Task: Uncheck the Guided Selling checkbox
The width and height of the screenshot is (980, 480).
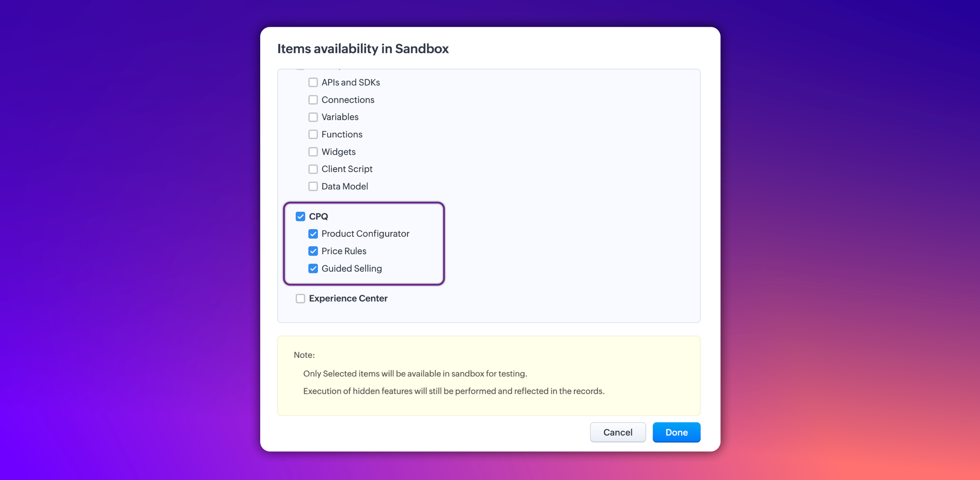Action: 313,269
